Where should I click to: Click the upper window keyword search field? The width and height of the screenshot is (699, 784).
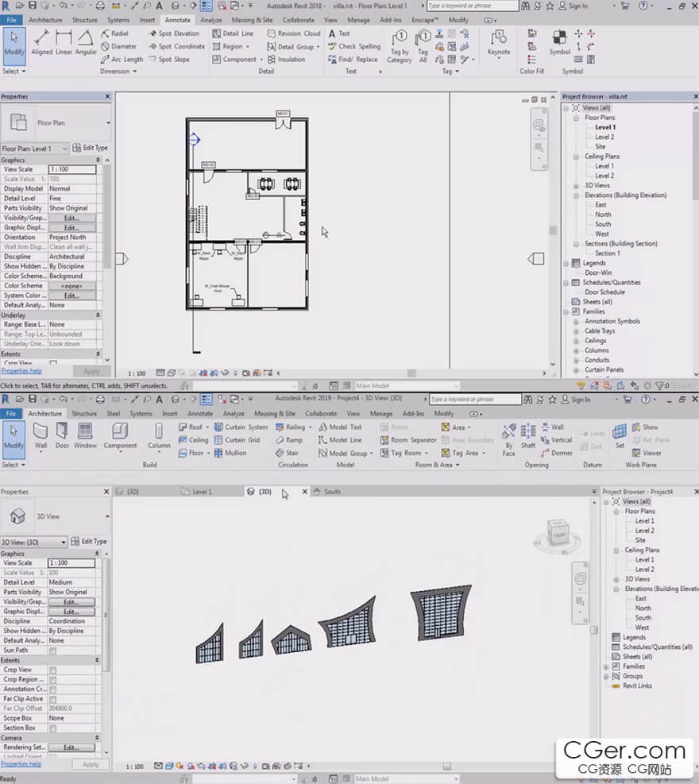472,6
